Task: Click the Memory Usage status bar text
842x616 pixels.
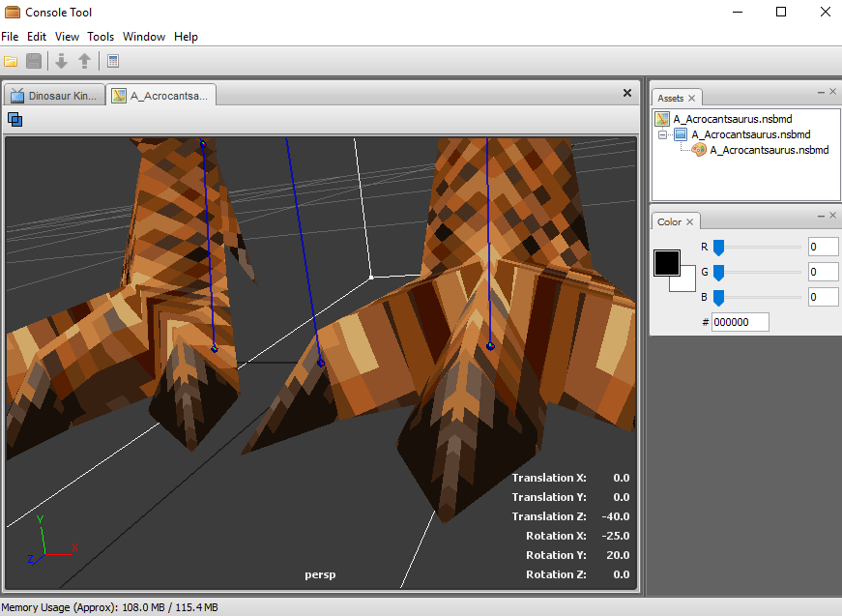Action: [x=109, y=607]
